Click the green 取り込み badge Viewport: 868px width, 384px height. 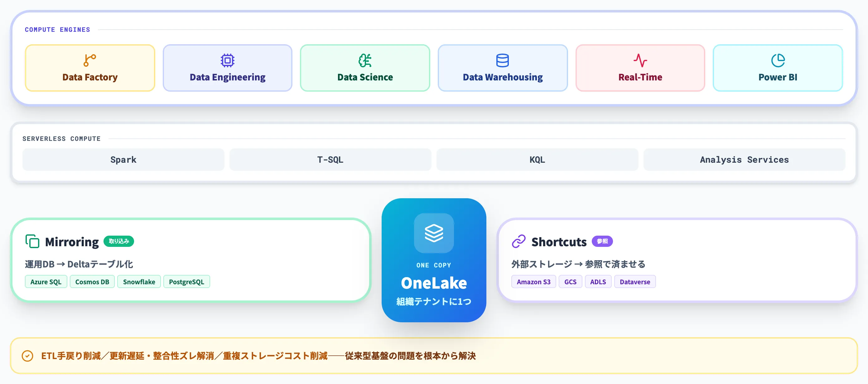[x=118, y=241]
